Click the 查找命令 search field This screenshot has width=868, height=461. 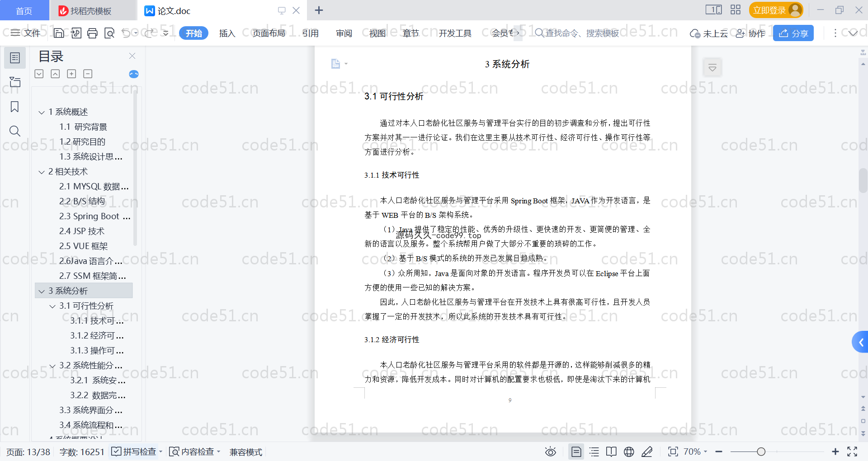[x=577, y=33]
